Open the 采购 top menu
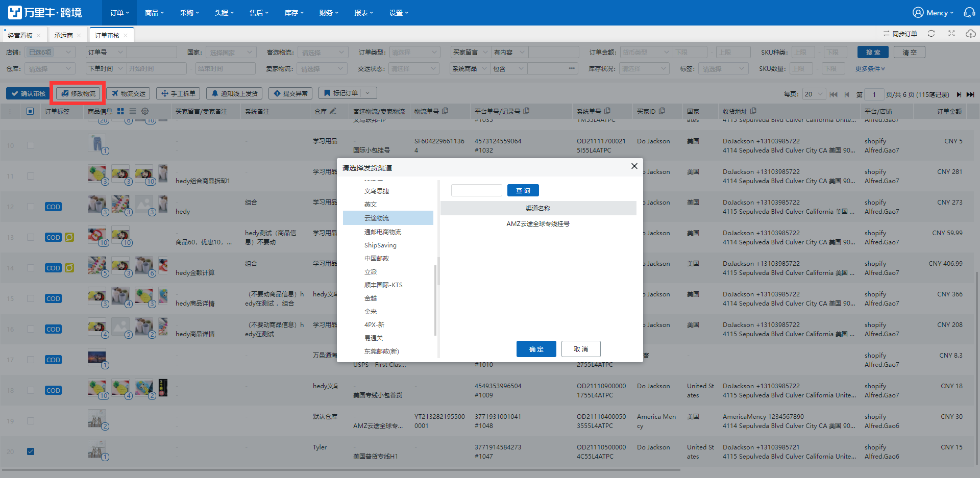 click(x=189, y=13)
